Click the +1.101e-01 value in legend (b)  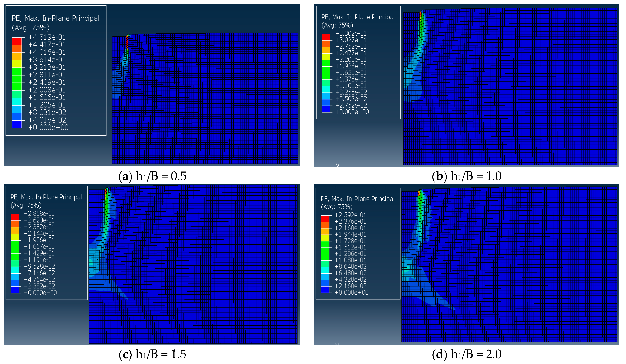click(x=351, y=86)
